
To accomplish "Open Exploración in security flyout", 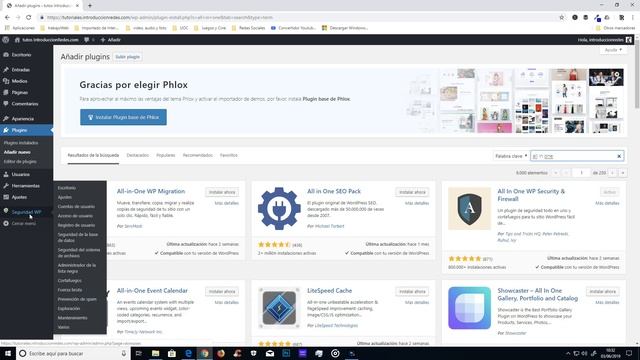I will 69,309.
